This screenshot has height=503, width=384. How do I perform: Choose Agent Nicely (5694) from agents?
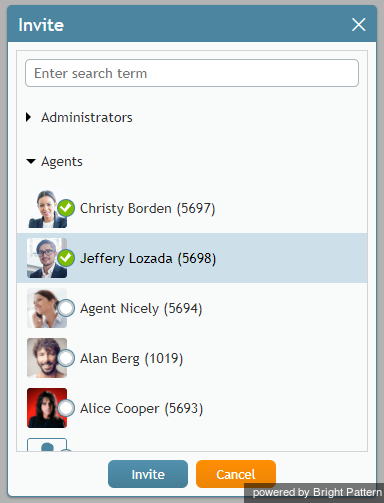tap(192, 308)
